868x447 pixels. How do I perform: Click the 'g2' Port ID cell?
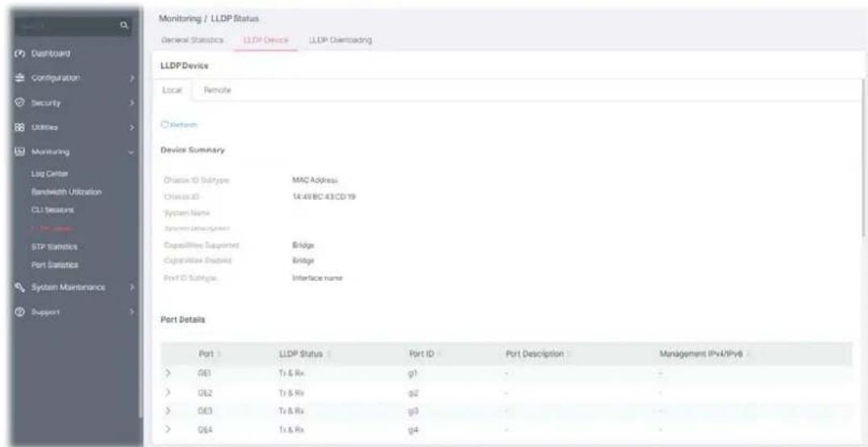[411, 392]
